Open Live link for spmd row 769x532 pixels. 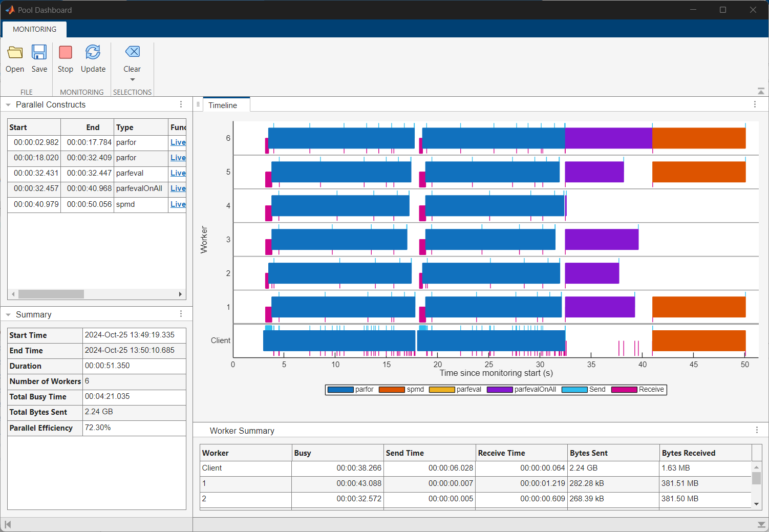coord(178,204)
